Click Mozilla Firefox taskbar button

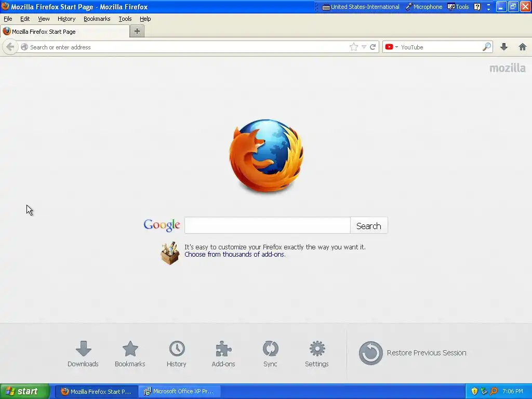point(97,391)
